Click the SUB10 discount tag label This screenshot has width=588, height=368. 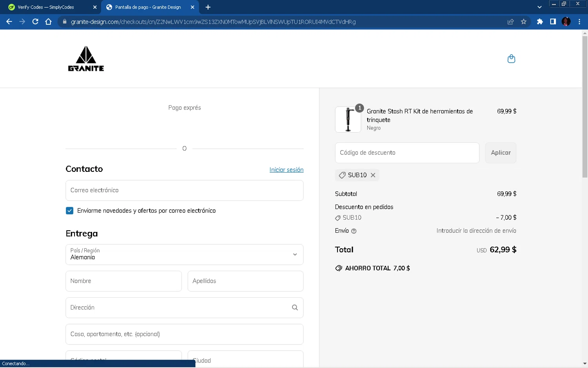(357, 175)
